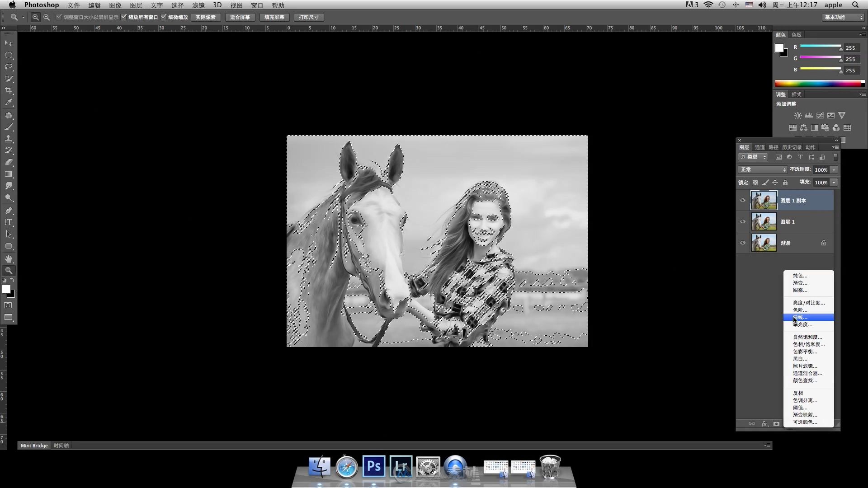
Task: Select the Eraser tool
Action: pyautogui.click(x=9, y=162)
